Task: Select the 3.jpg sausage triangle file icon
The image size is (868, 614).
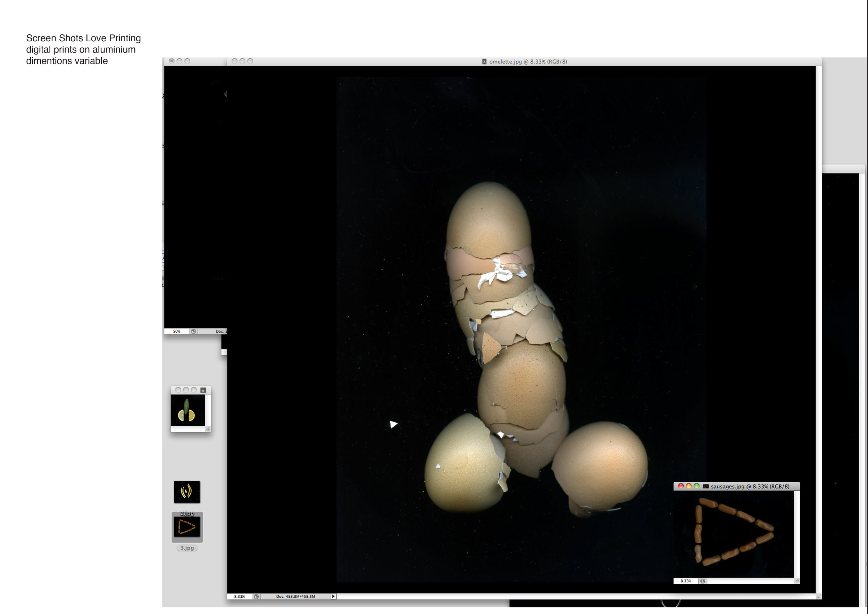Action: (x=187, y=527)
